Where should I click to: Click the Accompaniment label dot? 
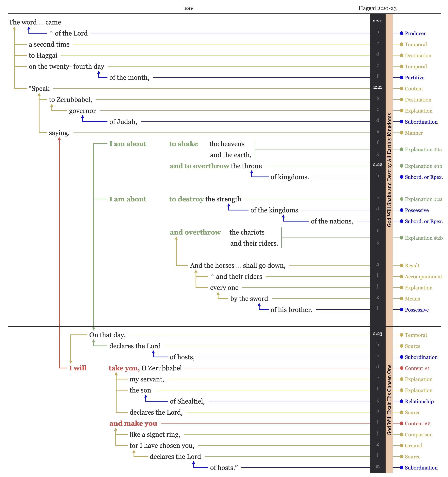pyautogui.click(x=401, y=276)
